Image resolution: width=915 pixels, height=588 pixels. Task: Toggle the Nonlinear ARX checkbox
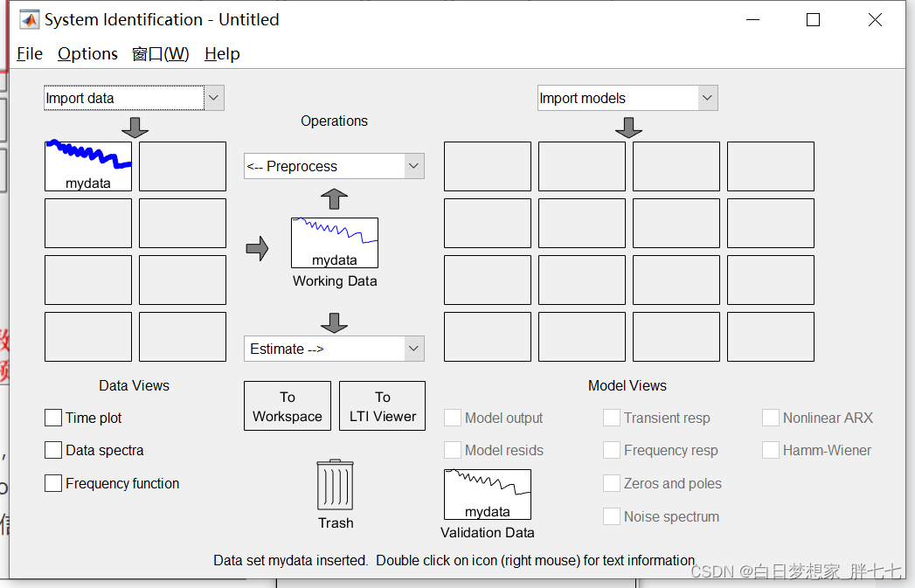[770, 418]
